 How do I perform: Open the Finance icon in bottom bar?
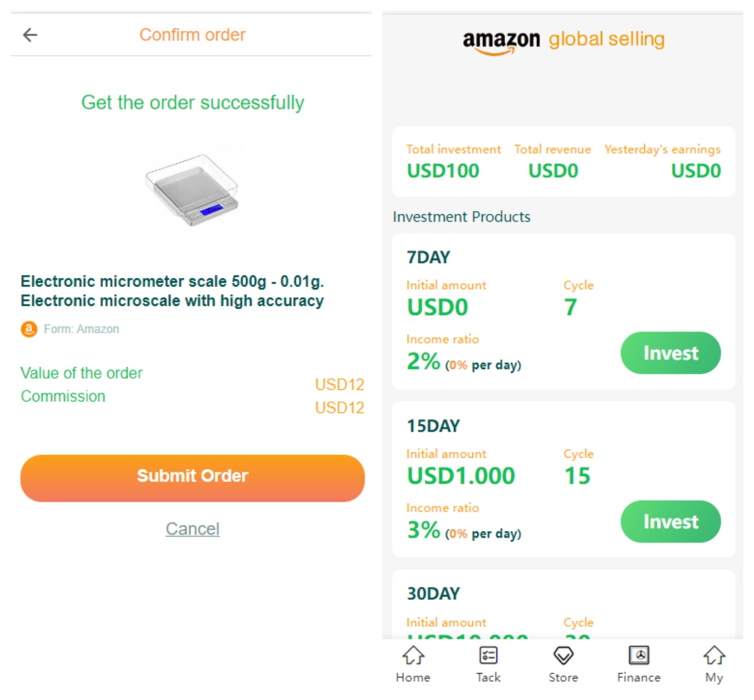click(639, 655)
